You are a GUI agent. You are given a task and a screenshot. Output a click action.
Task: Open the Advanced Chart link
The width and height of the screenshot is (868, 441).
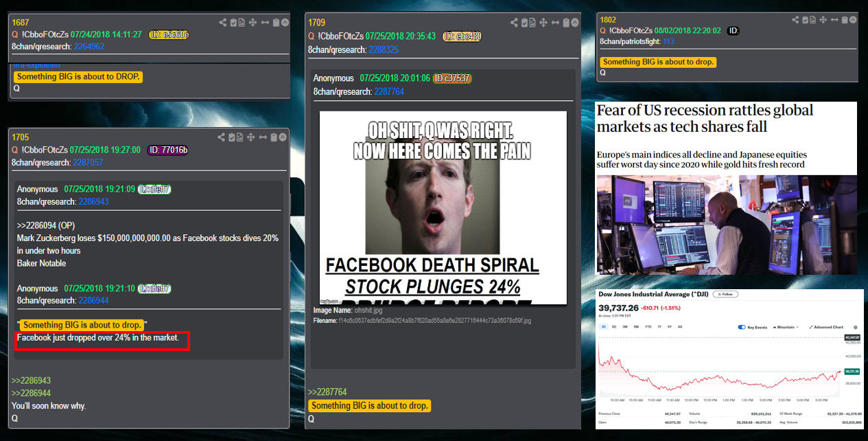[826, 327]
